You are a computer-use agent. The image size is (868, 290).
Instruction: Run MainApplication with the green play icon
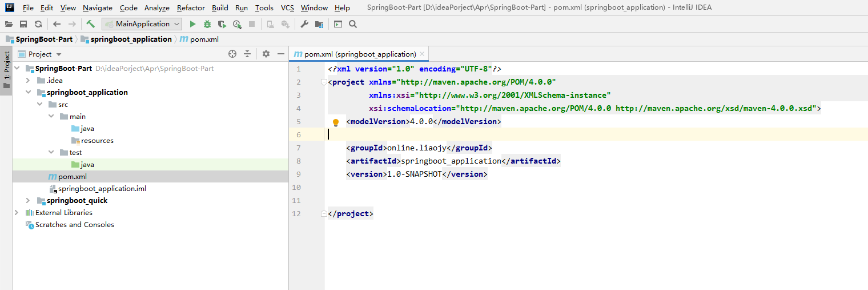(x=192, y=24)
